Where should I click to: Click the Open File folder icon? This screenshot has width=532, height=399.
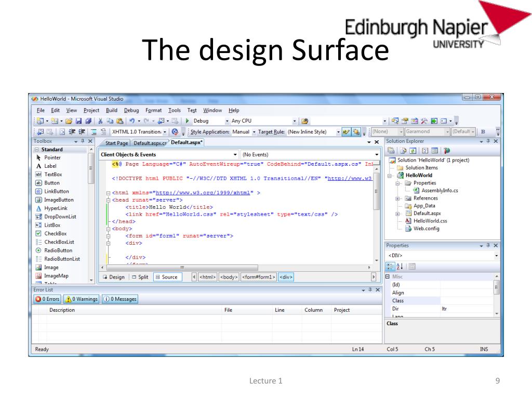69,121
